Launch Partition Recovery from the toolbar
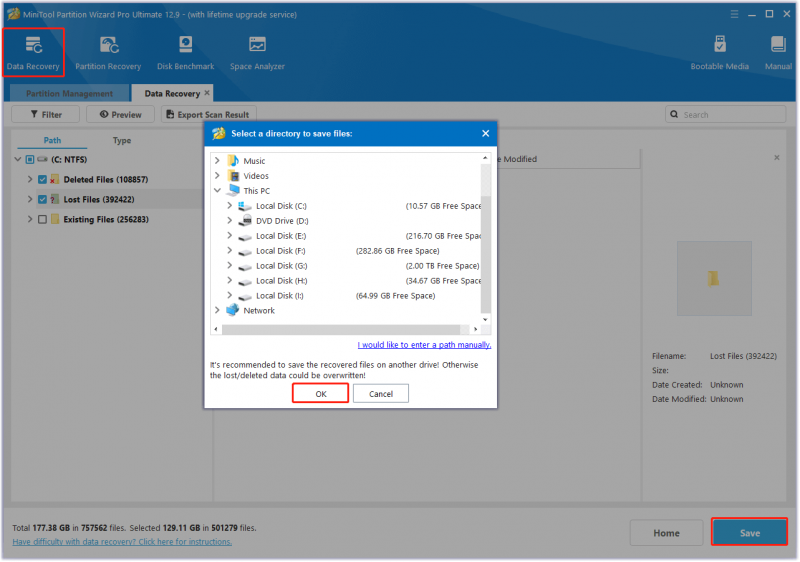The image size is (800, 562). pos(108,53)
